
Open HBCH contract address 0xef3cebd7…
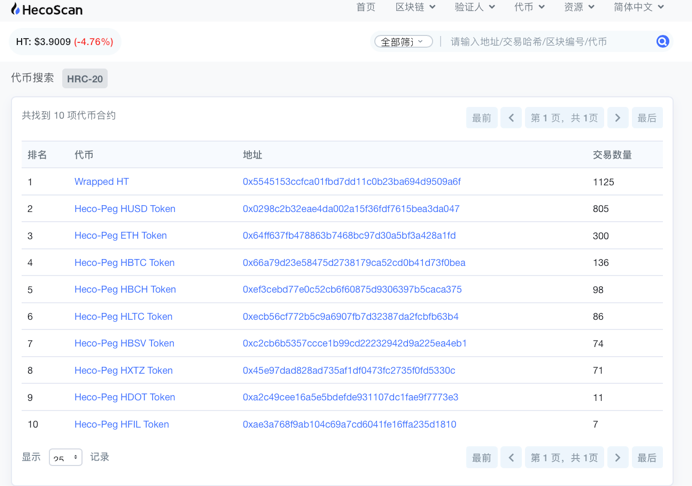pos(352,289)
